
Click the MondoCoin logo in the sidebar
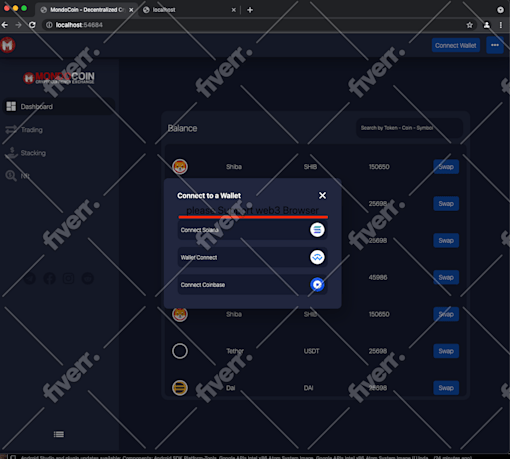click(59, 77)
